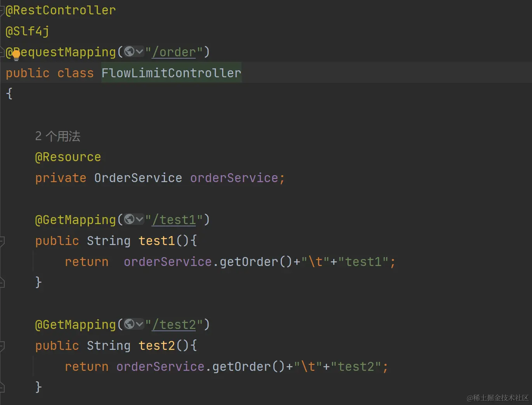
Task: Click the @Slf4j annotation
Action: pyautogui.click(x=28, y=31)
